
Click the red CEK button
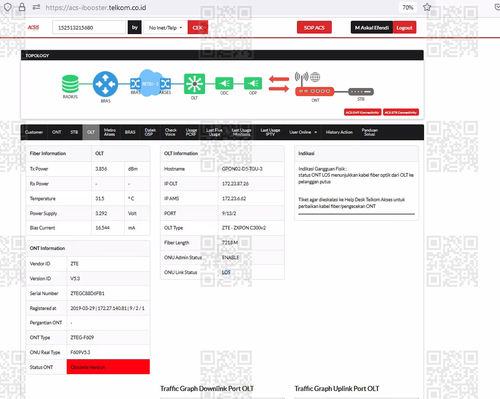click(198, 28)
